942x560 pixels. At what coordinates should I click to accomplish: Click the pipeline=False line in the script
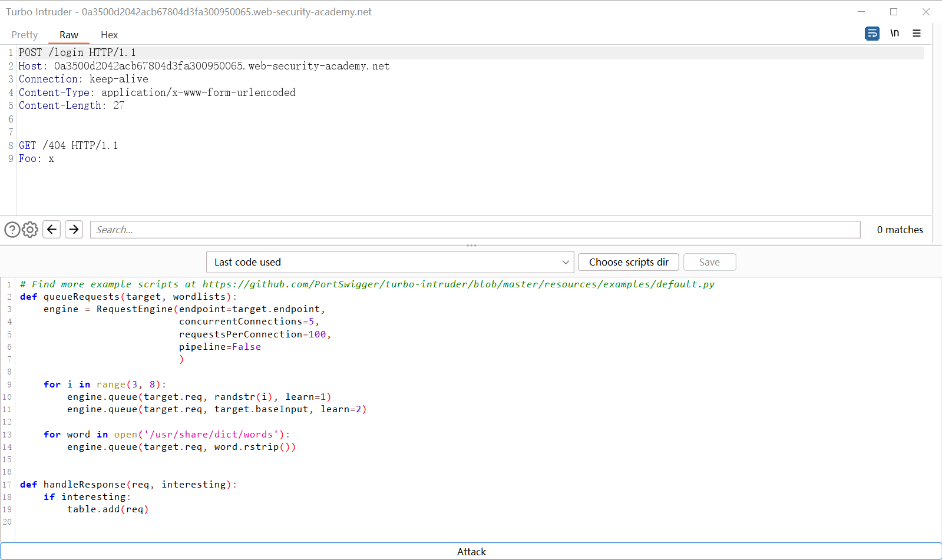click(x=220, y=347)
